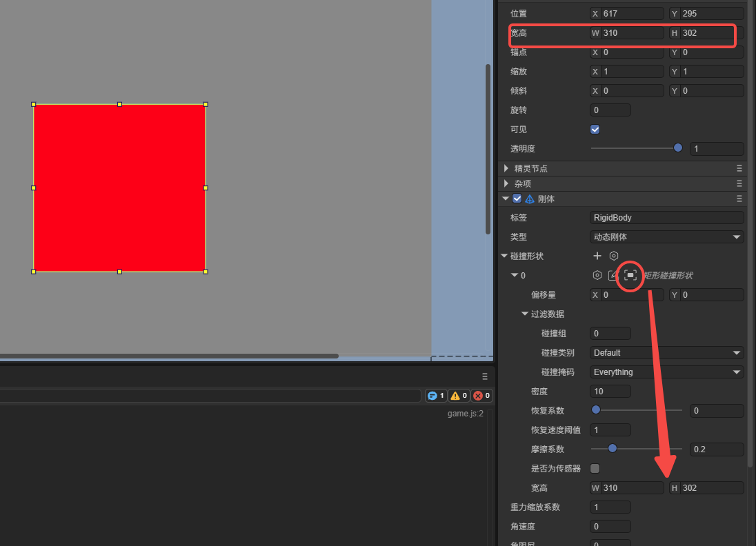756x546 pixels.
Task: Open the menu icon on 刚体 section
Action: (739, 199)
